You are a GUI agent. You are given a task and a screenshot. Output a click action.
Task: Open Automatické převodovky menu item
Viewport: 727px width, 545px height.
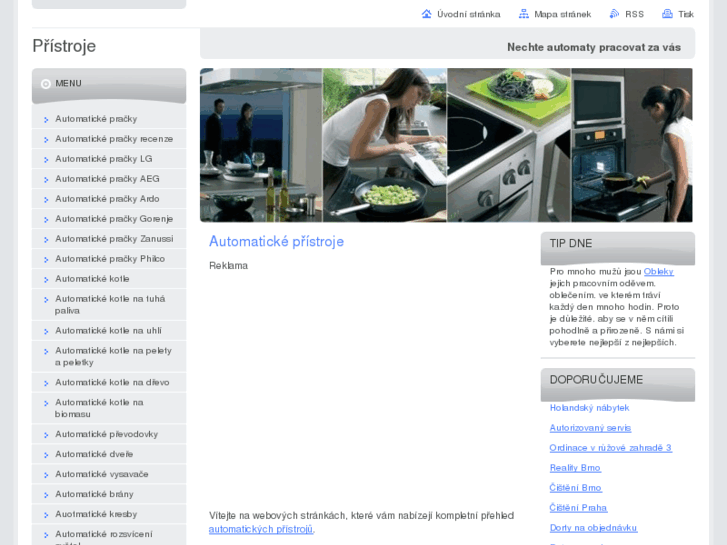(x=109, y=434)
